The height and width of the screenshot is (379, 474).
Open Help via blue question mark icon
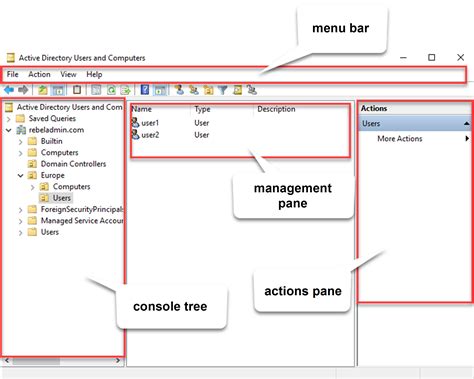coord(145,90)
